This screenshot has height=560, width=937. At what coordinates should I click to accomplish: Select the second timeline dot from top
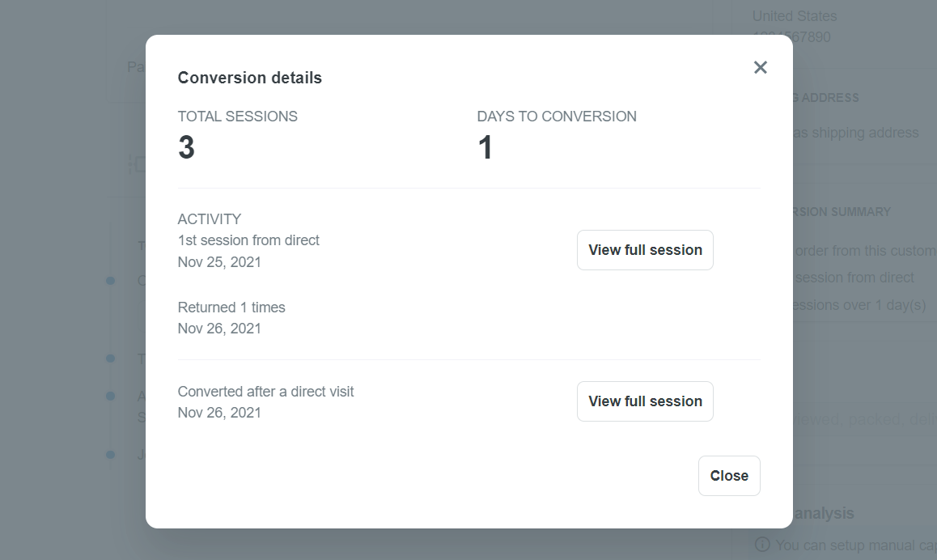click(110, 358)
